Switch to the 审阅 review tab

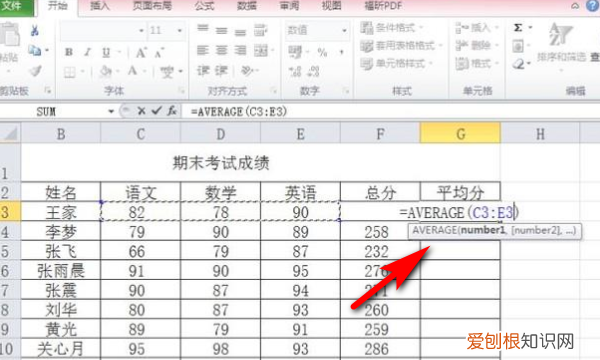pyautogui.click(x=289, y=6)
